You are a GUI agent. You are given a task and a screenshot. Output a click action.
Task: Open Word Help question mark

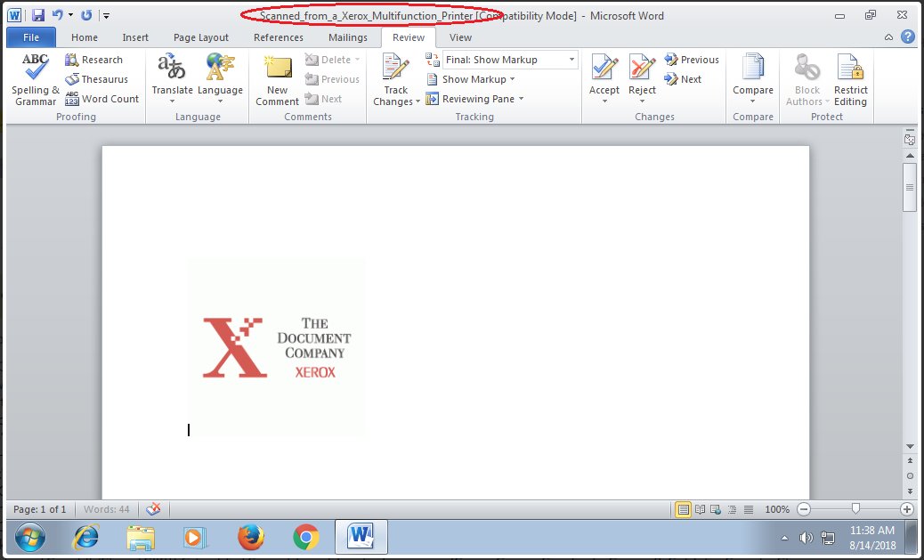pos(907,37)
